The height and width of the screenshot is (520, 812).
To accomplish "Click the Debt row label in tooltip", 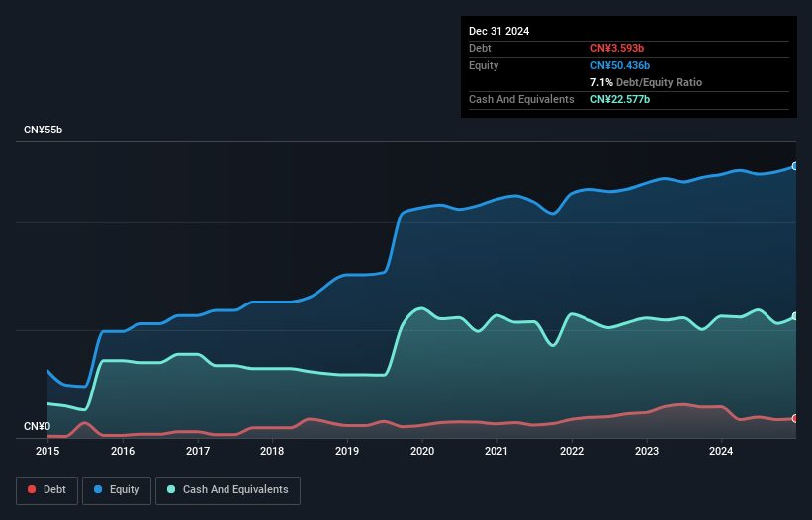I will 480,48.
